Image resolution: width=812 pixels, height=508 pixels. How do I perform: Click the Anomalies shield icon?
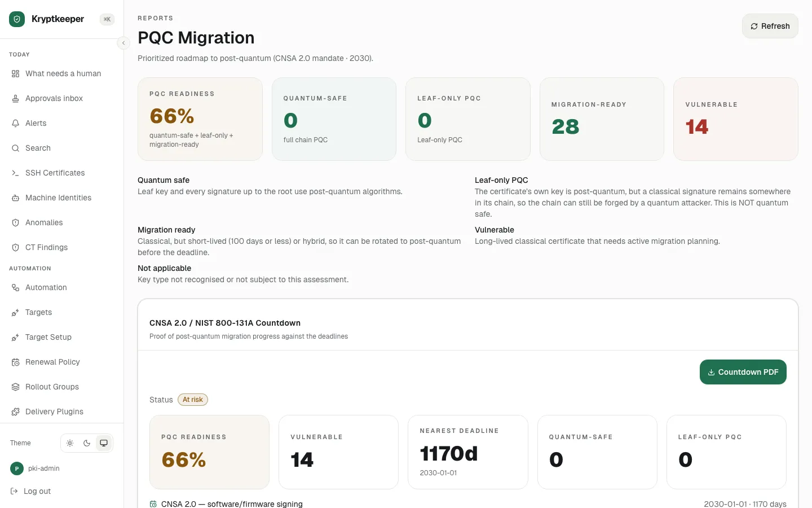click(x=16, y=222)
